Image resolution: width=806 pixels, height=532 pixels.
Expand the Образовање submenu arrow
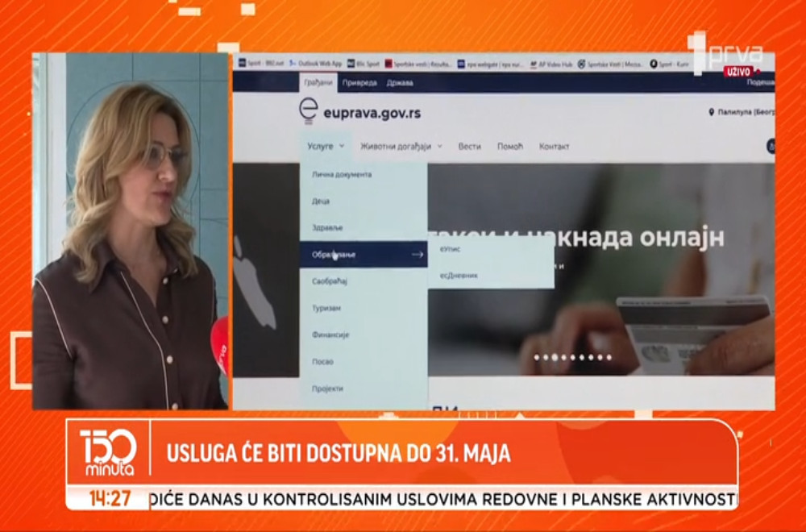click(418, 254)
